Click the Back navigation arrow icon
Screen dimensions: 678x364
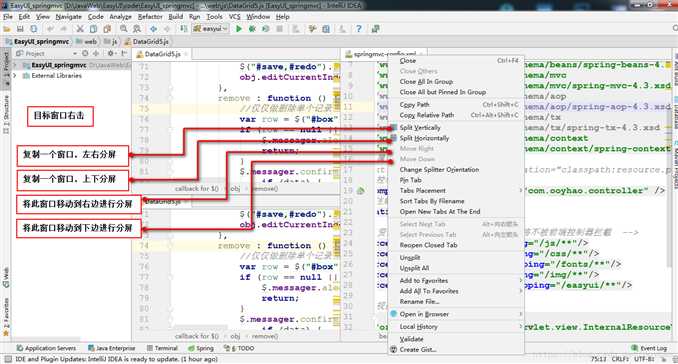[x=154, y=29]
